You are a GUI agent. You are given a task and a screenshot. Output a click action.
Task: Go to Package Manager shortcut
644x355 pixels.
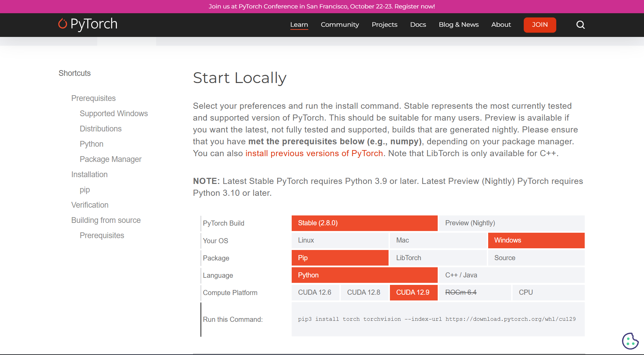(110, 159)
